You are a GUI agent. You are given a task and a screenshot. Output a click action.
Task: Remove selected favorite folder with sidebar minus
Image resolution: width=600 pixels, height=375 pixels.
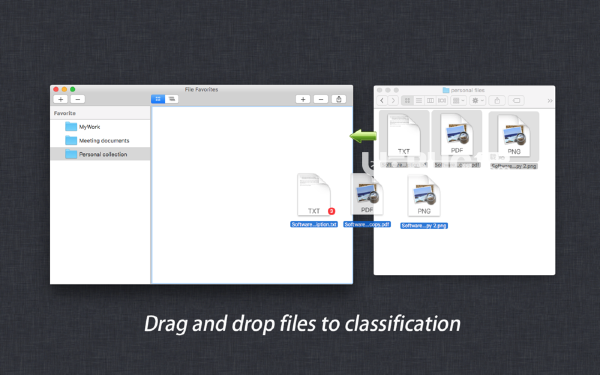click(x=78, y=99)
